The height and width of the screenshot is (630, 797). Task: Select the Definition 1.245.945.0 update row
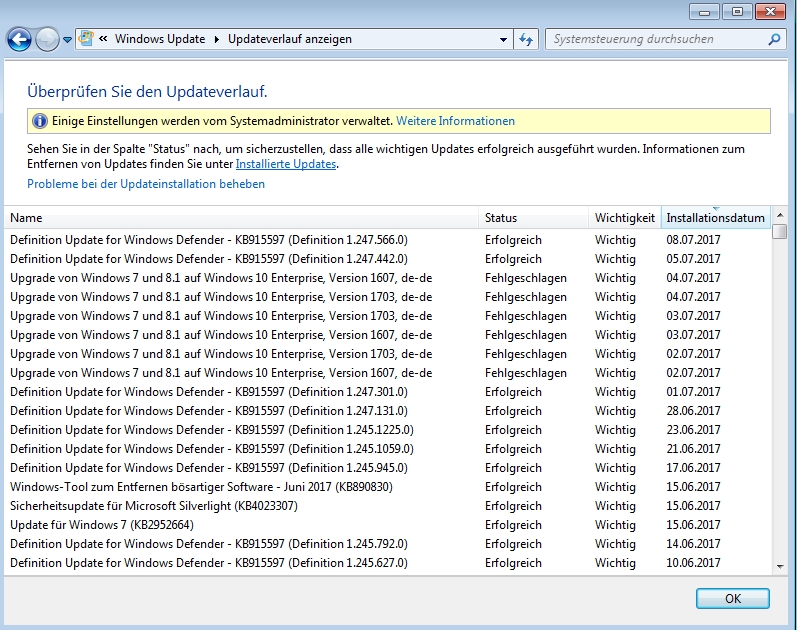pyautogui.click(x=389, y=468)
